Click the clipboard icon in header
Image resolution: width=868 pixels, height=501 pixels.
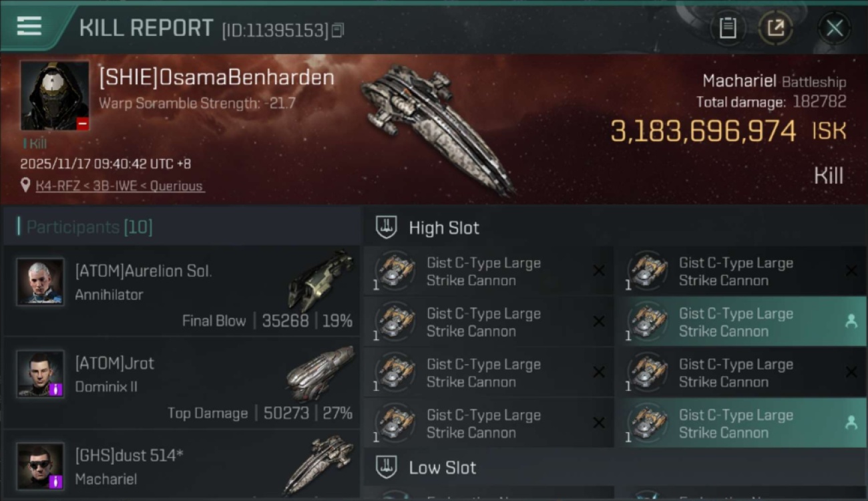(727, 28)
